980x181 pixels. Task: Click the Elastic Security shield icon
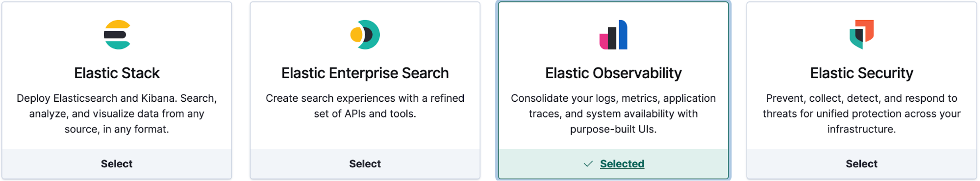(x=861, y=35)
